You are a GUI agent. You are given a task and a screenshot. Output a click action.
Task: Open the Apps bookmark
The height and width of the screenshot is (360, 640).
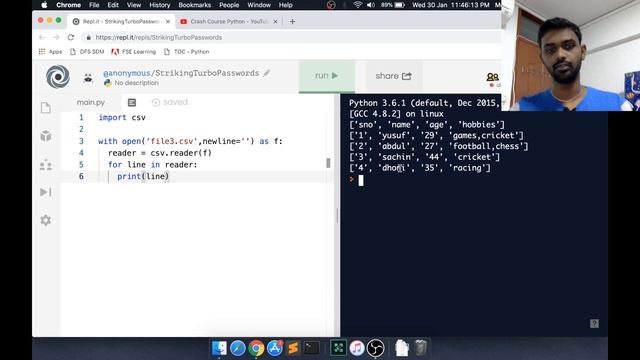51,52
